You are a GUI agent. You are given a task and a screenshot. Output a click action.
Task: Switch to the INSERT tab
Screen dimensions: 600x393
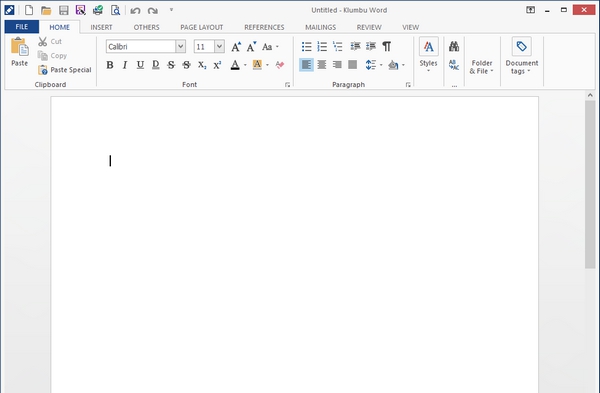click(101, 27)
